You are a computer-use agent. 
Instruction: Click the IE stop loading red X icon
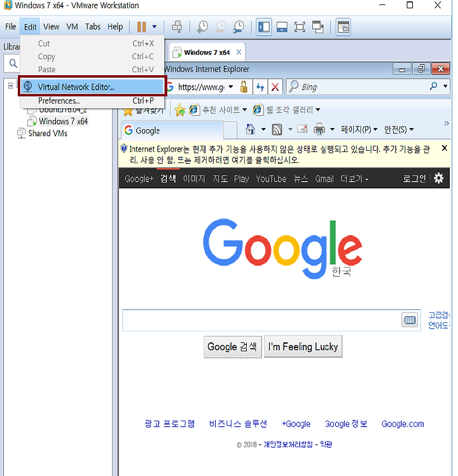[x=275, y=87]
